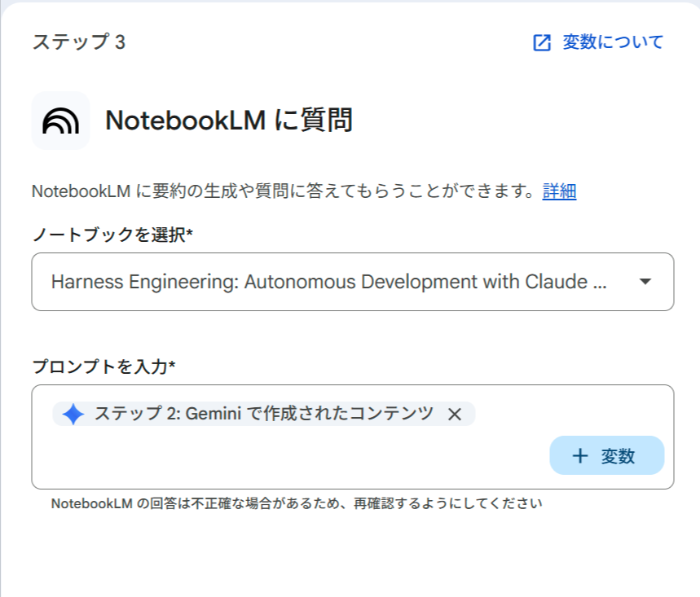This screenshot has height=597, width=700.
Task: Click the ステップ 3 heading text
Action: (79, 42)
